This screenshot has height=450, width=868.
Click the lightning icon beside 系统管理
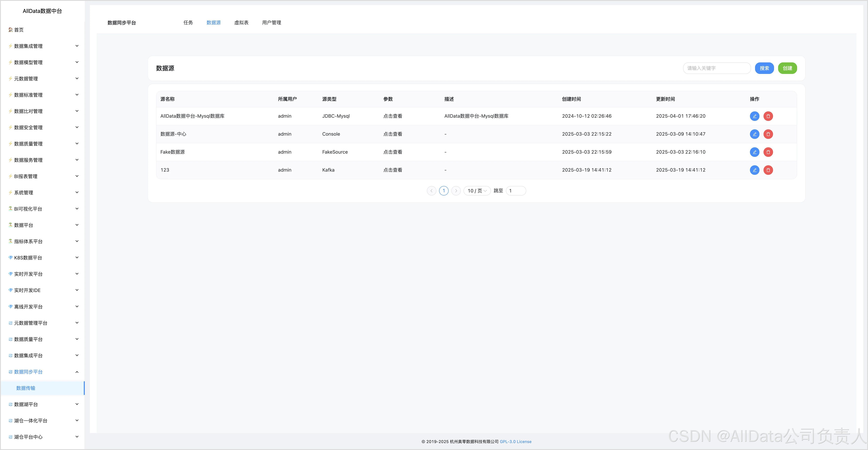coord(11,192)
